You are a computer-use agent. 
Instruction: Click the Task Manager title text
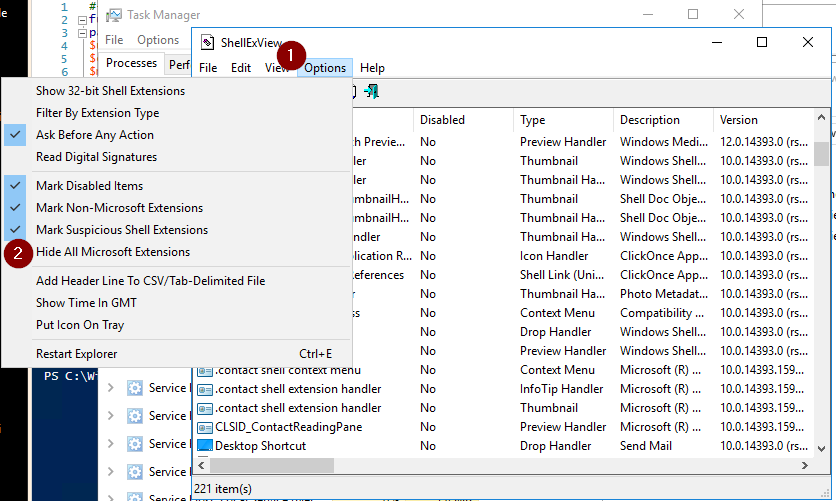[164, 15]
